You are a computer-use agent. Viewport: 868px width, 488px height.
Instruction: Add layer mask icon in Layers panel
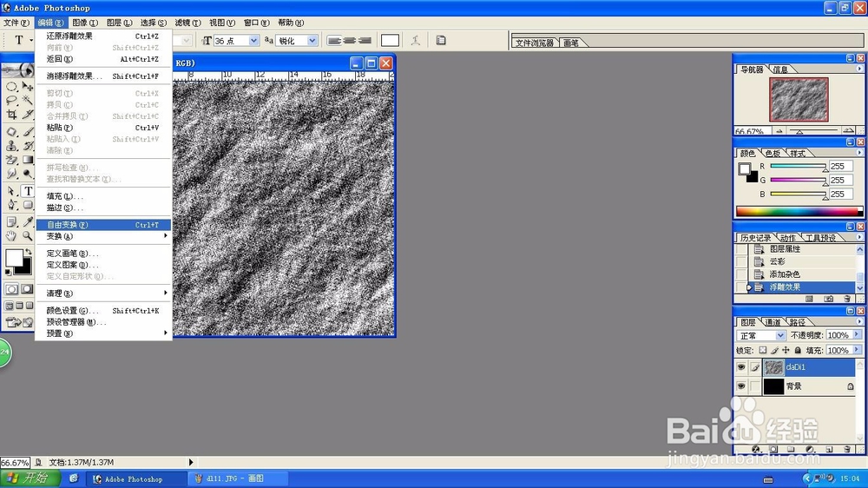point(773,449)
